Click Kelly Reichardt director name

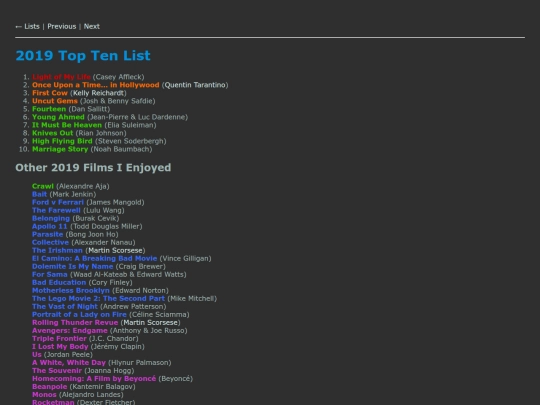coord(98,93)
